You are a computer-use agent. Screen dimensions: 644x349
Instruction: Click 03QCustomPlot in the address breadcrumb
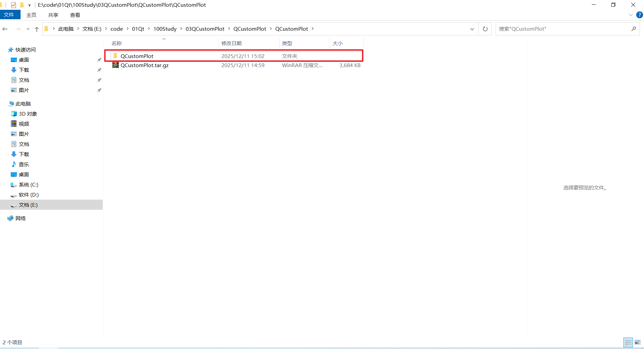click(x=205, y=29)
